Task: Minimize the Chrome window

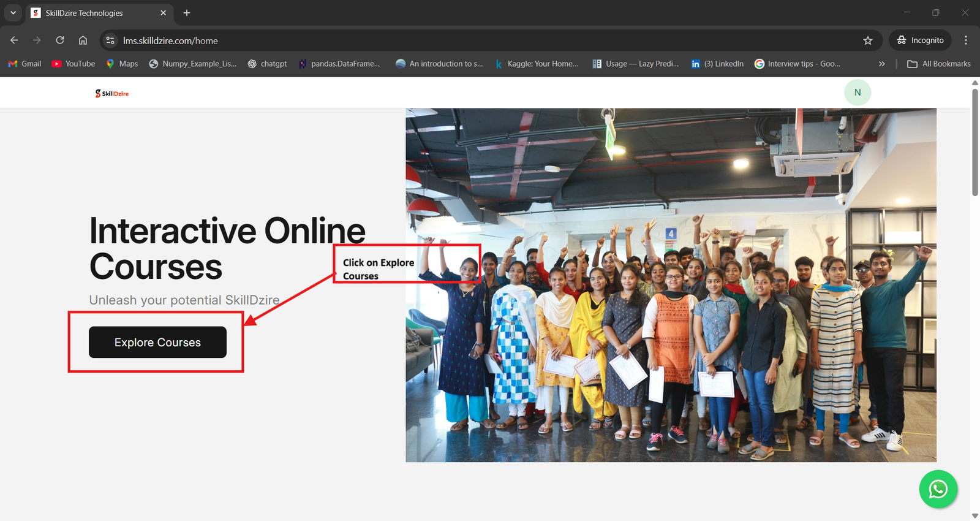Action: 907,12
